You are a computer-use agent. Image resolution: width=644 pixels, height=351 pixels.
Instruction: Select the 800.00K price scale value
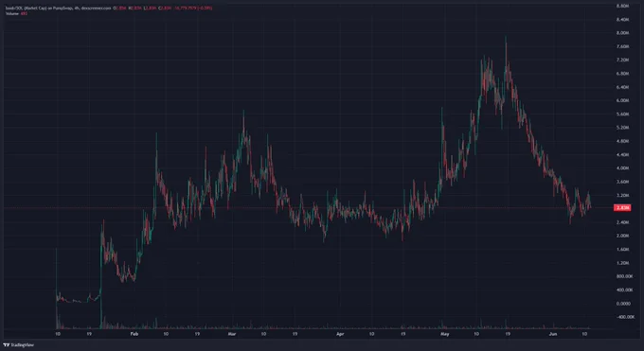click(624, 276)
